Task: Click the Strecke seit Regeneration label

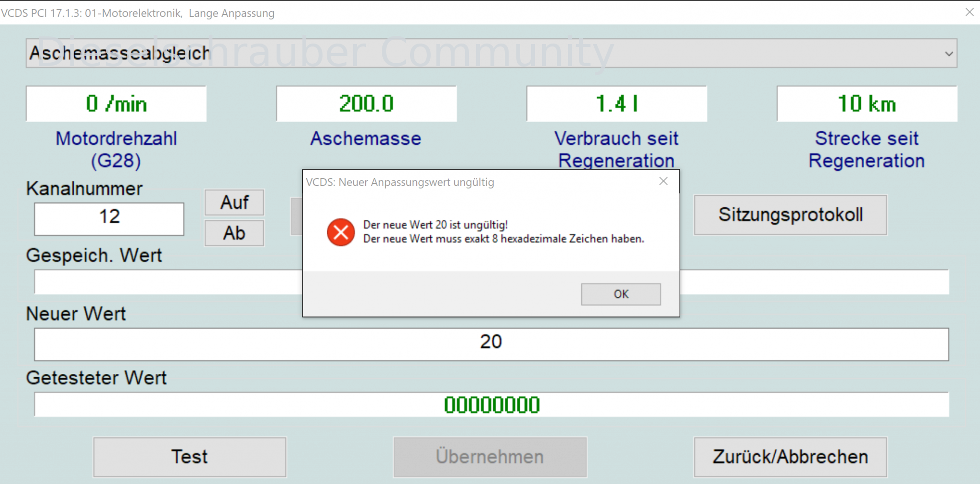Action: pos(867,149)
